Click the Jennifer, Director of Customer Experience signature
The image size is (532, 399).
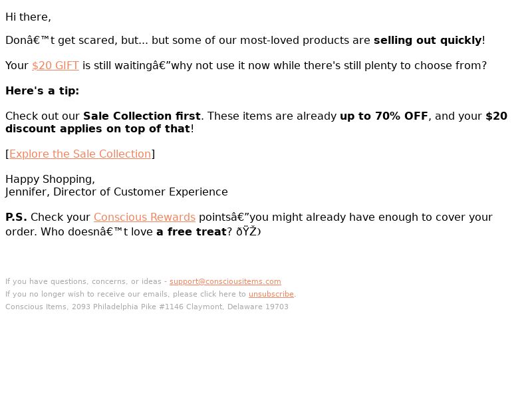coord(116,192)
